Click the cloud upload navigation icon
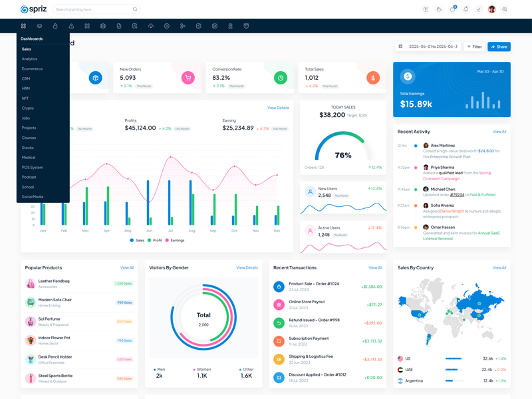 151,26
